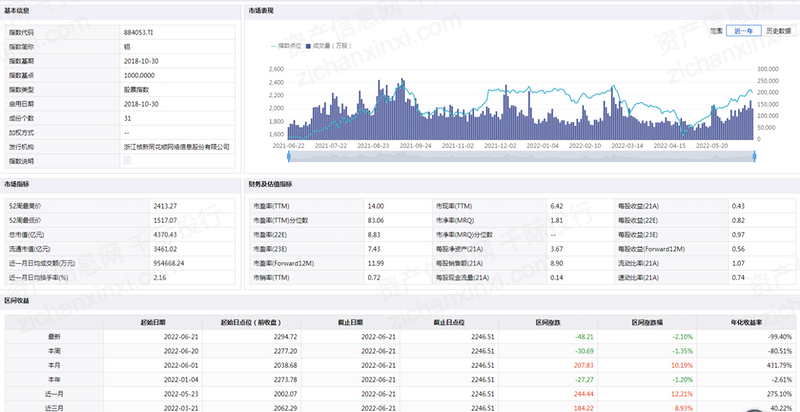Viewport: 800px width, 412px height.
Task: Click the 总市值(亿元) value 4370.43
Action: click(165, 235)
